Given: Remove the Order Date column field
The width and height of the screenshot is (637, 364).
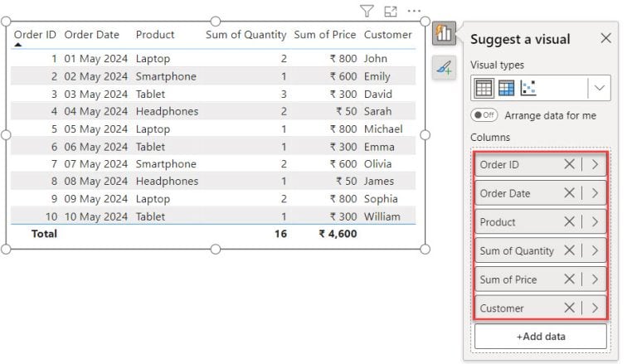Looking at the screenshot, I should point(569,193).
